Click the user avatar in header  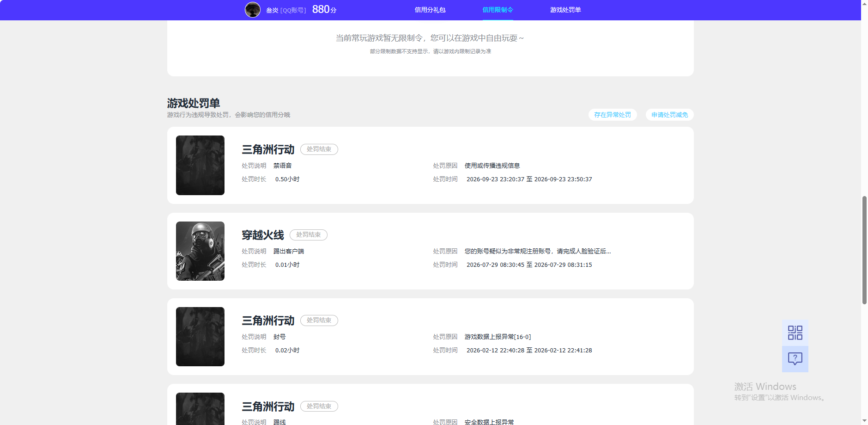(253, 10)
